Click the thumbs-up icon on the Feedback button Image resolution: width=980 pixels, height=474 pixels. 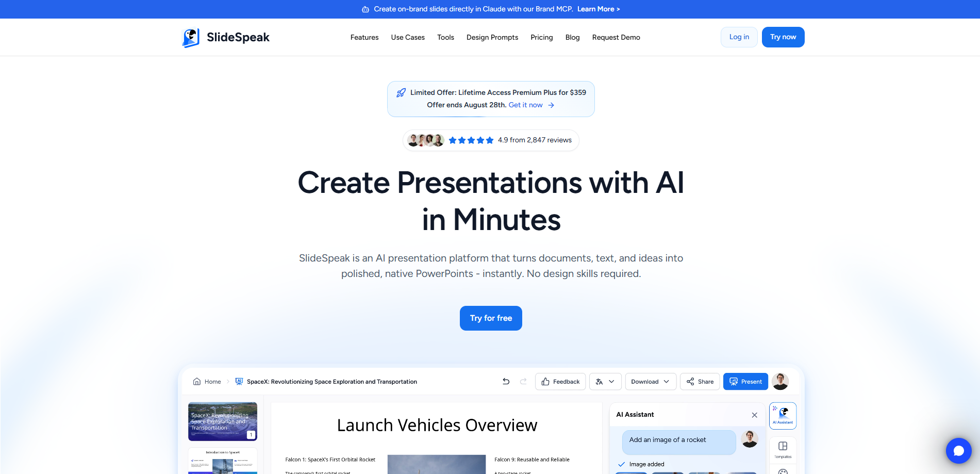(545, 382)
